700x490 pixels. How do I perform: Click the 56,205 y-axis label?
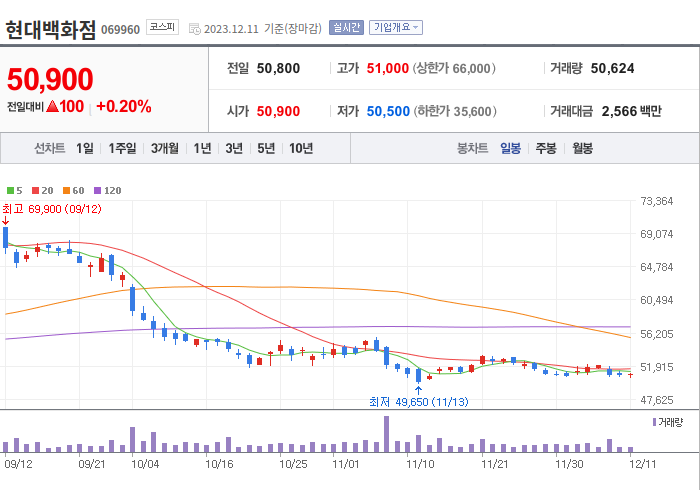(656, 334)
